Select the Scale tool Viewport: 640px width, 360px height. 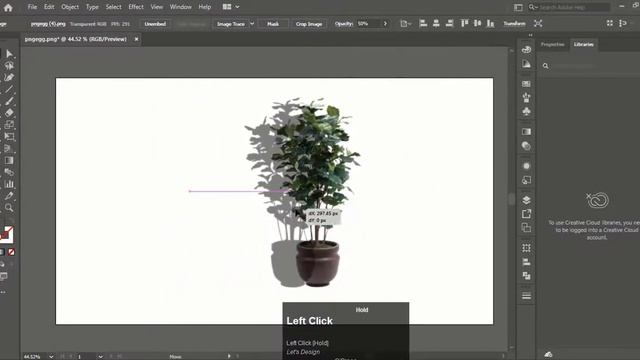click(9, 124)
